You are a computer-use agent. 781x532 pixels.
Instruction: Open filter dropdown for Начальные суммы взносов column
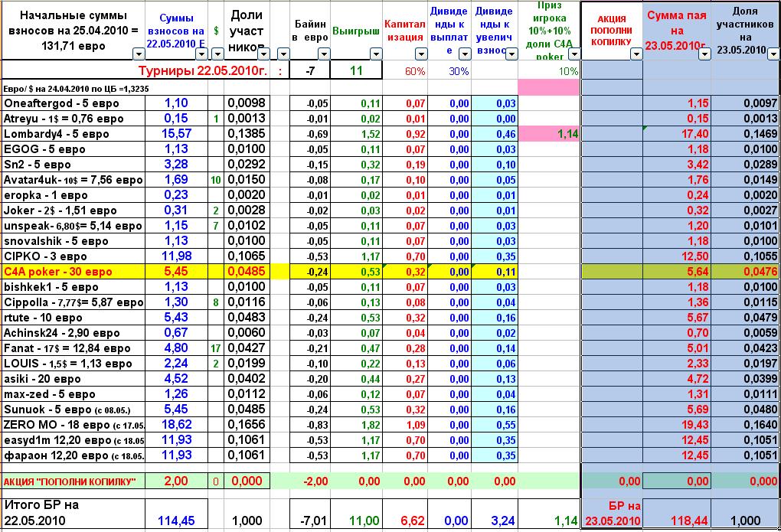pyautogui.click(x=139, y=54)
